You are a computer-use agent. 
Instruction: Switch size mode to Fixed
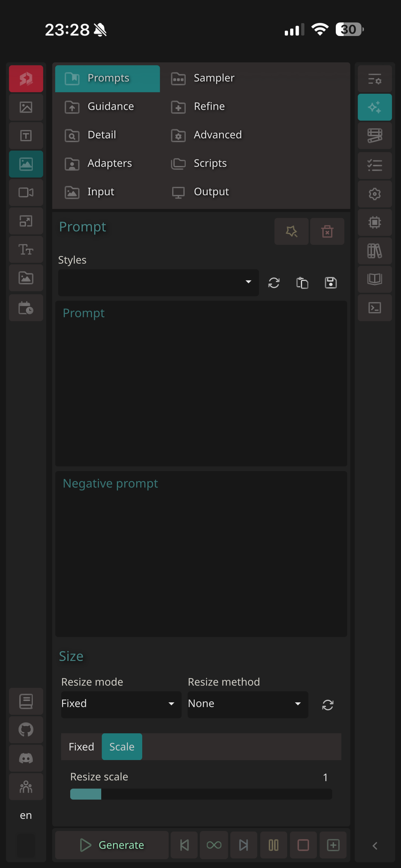(x=81, y=746)
